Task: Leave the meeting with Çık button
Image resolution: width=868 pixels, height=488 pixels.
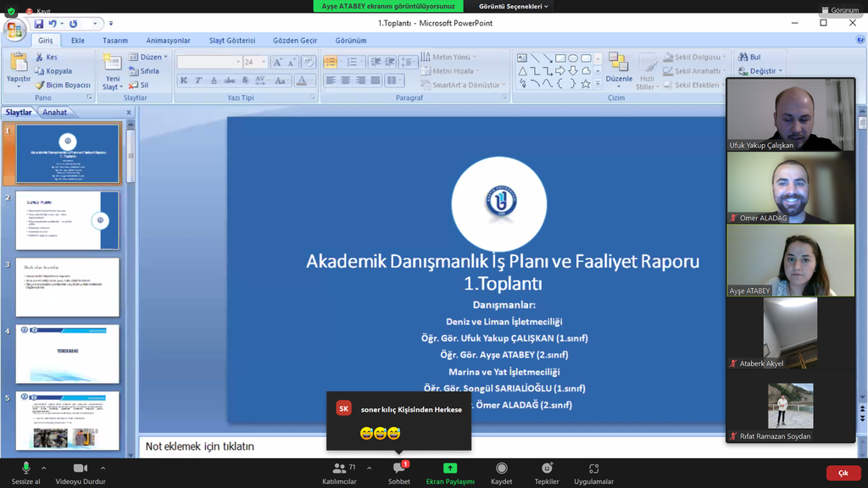Action: tap(843, 473)
